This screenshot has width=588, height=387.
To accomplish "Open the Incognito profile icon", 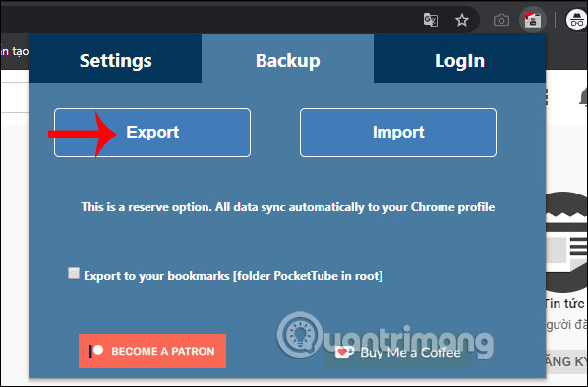I will tap(577, 20).
